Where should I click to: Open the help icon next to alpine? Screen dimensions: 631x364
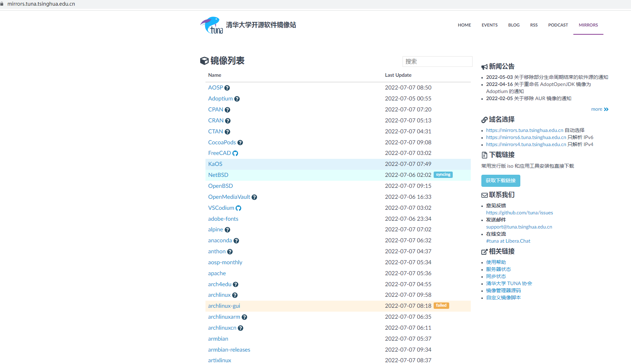(227, 230)
